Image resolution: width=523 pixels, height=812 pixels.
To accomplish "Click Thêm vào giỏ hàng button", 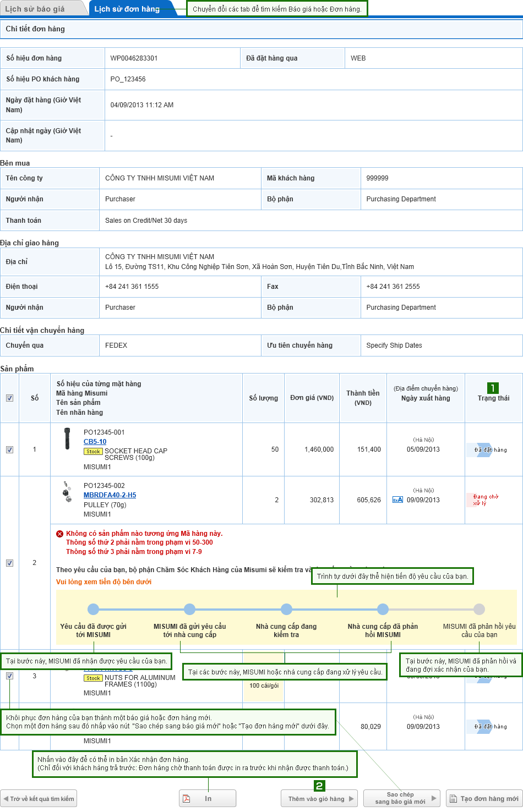I will pyautogui.click(x=319, y=799).
